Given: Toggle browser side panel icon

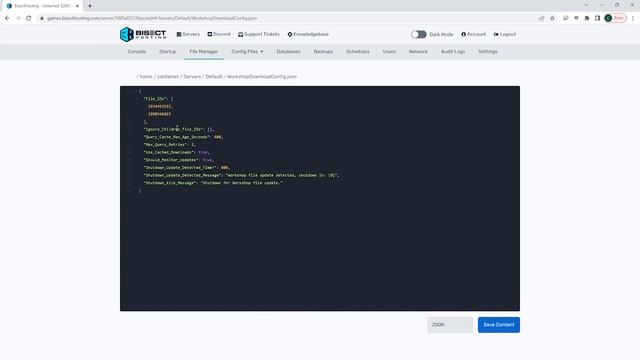Looking at the screenshot, I should (x=597, y=18).
